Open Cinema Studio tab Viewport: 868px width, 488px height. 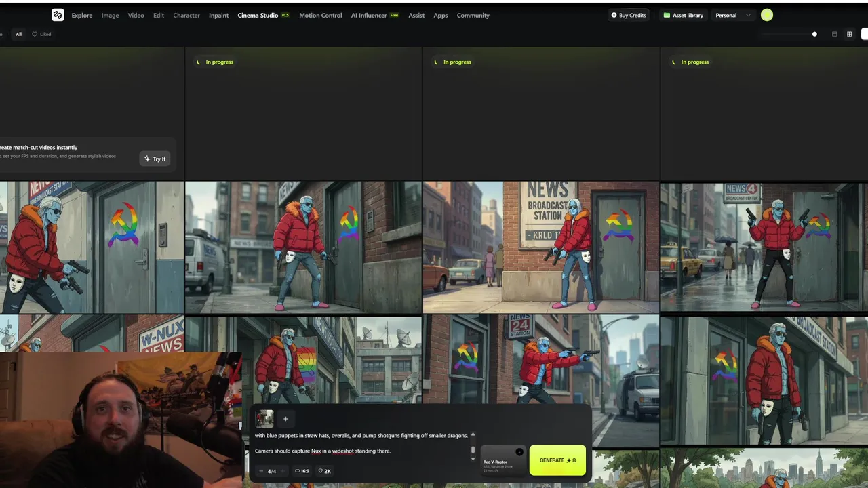pos(258,15)
